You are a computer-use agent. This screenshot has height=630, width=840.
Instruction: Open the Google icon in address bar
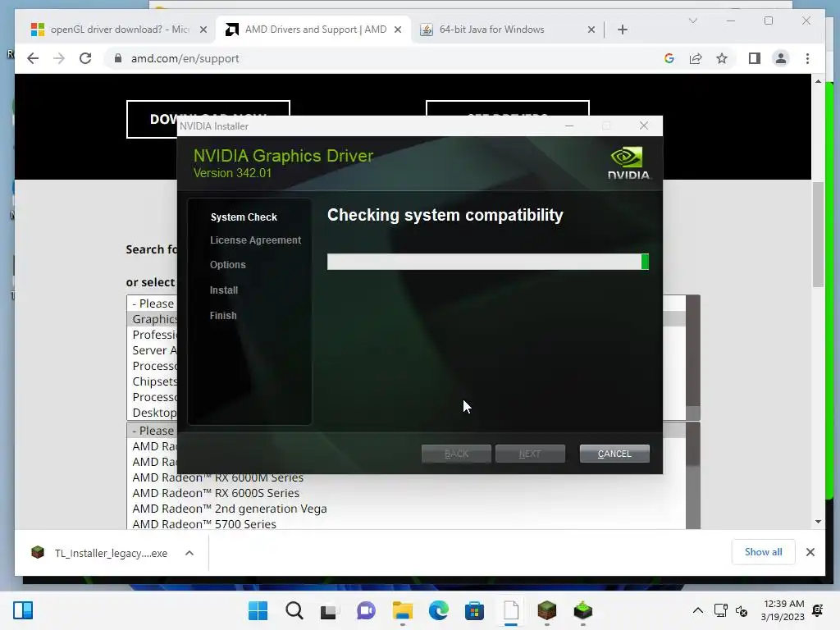tap(669, 58)
